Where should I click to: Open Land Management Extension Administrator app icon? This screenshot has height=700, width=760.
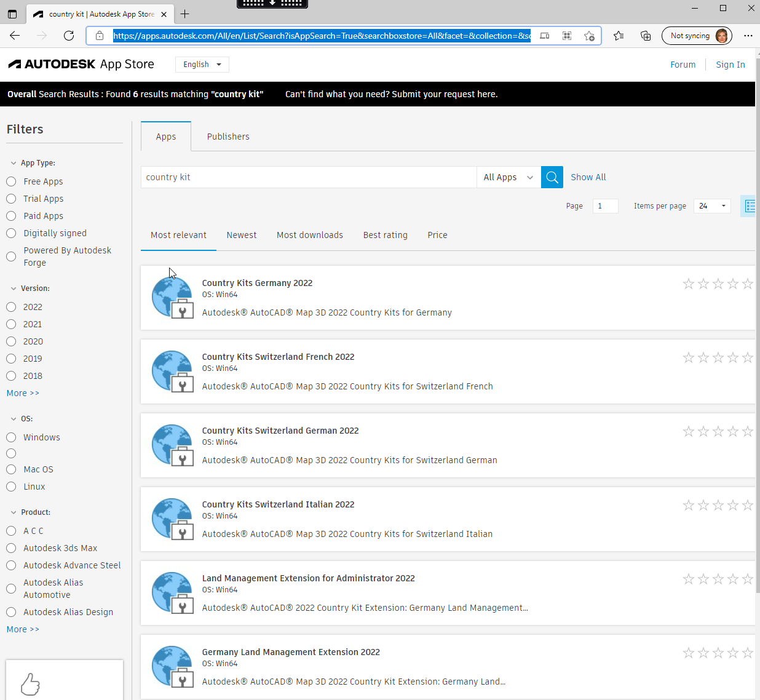(173, 593)
